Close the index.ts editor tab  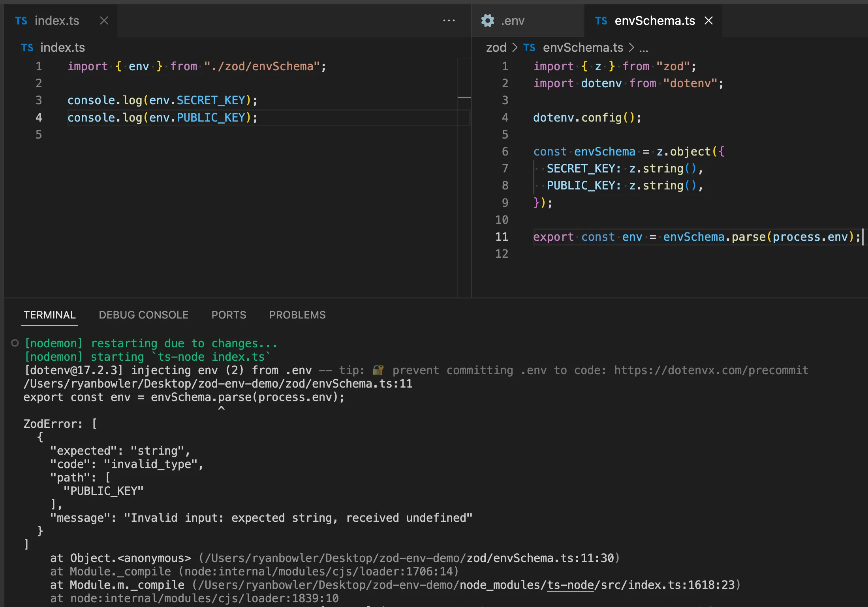[x=104, y=21]
